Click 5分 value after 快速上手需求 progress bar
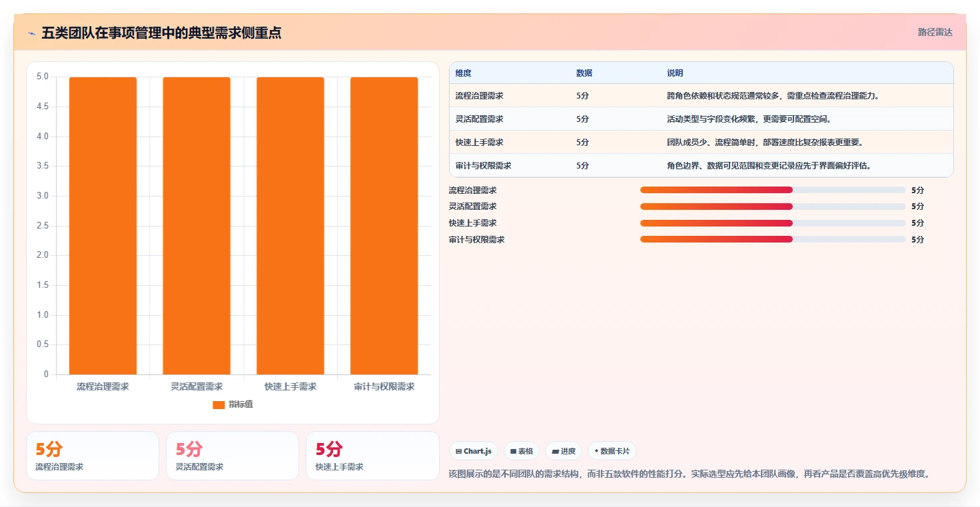 point(918,223)
